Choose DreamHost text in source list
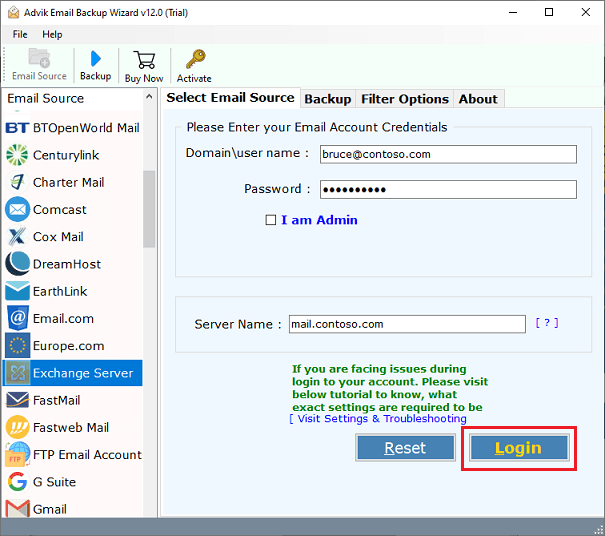The height and width of the screenshot is (536, 605). click(67, 264)
